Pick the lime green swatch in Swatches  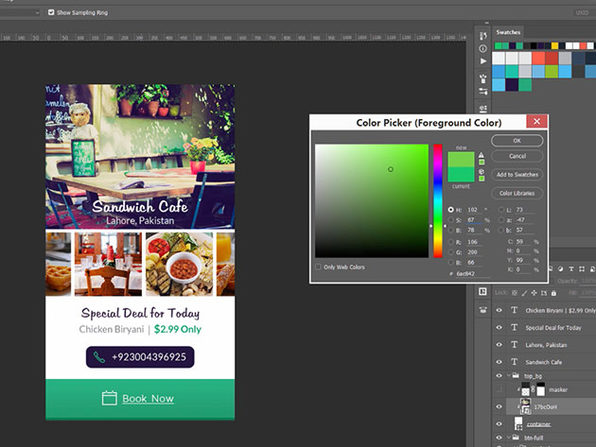point(551,71)
